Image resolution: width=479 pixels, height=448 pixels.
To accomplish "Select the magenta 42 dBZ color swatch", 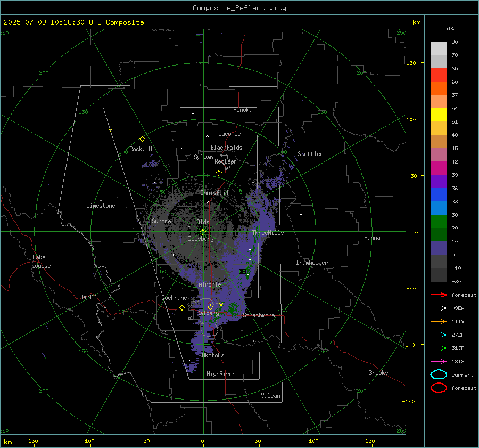I will pyautogui.click(x=439, y=168).
